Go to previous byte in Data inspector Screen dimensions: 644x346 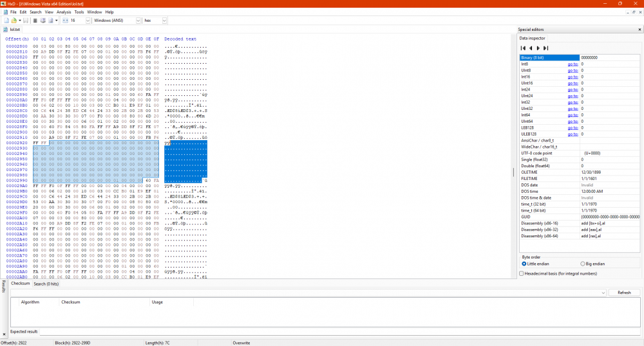tap(531, 48)
